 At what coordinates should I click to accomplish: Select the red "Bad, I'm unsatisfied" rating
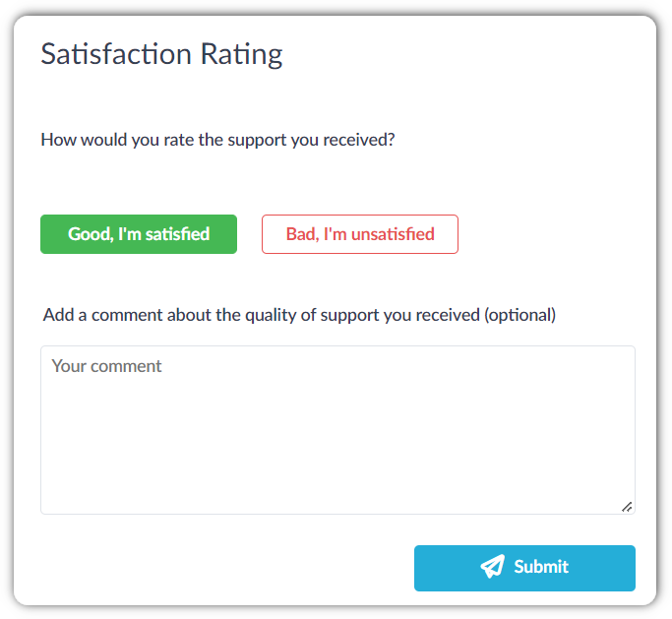[x=360, y=234]
